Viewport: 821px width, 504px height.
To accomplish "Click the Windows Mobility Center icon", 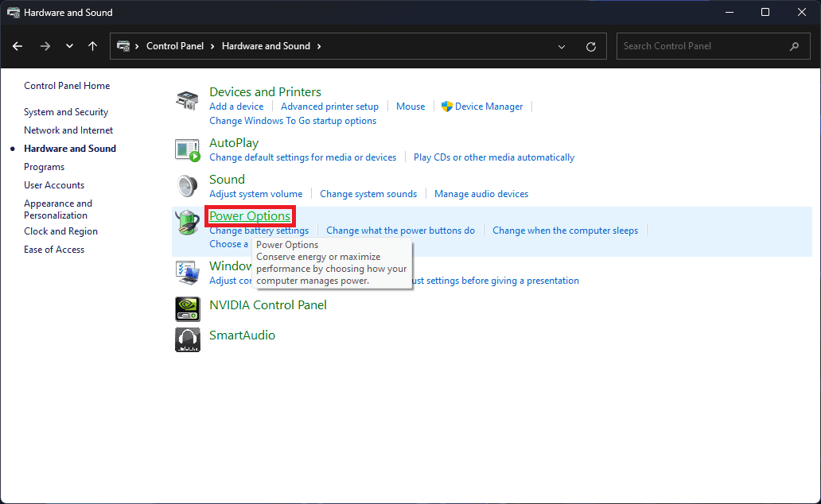I will point(187,272).
